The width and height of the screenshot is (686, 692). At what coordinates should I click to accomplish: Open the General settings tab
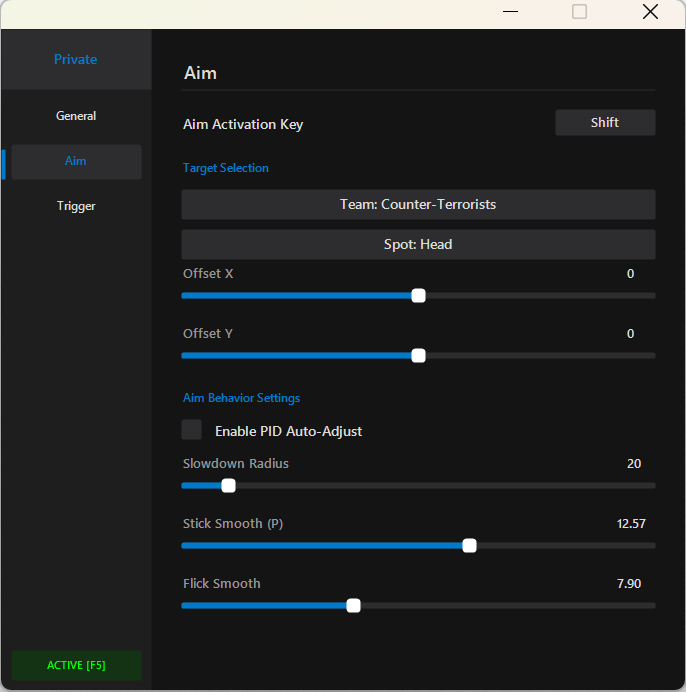76,116
